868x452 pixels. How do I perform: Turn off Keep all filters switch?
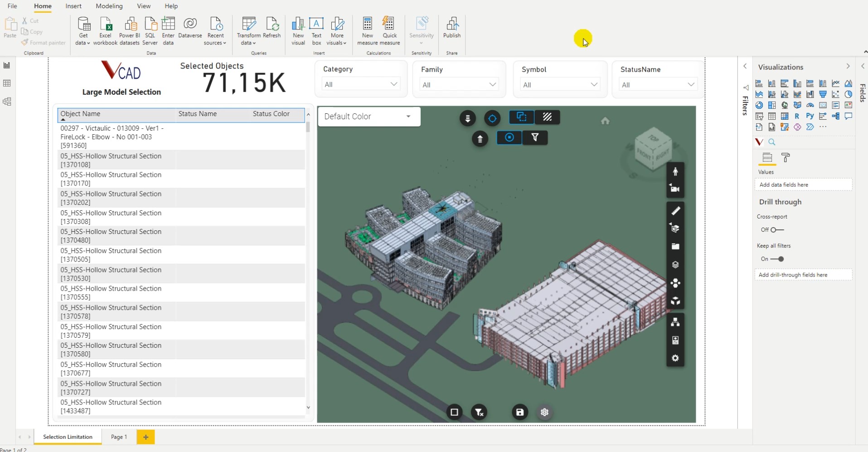pos(777,259)
